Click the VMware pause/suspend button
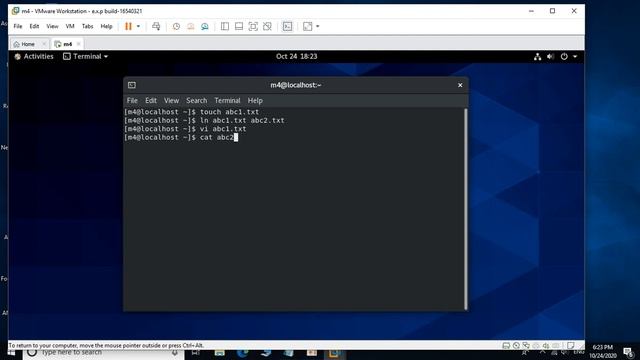 pyautogui.click(x=128, y=26)
